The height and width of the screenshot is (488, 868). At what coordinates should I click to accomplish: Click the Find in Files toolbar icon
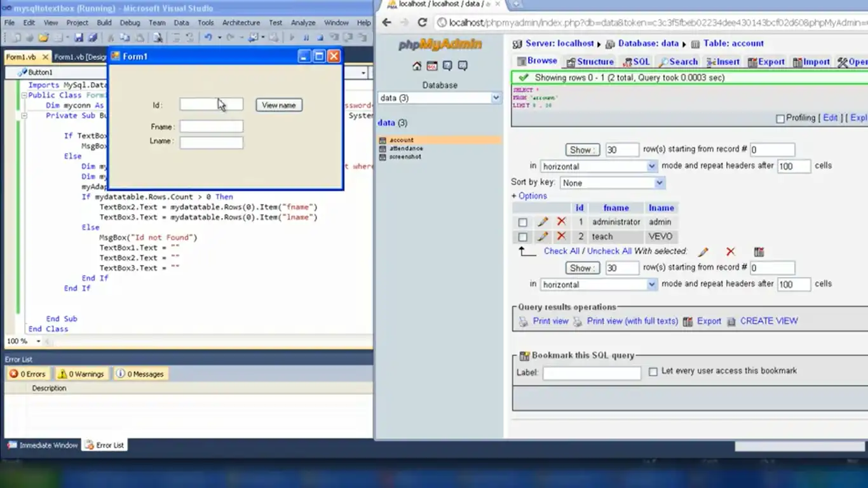pos(158,38)
